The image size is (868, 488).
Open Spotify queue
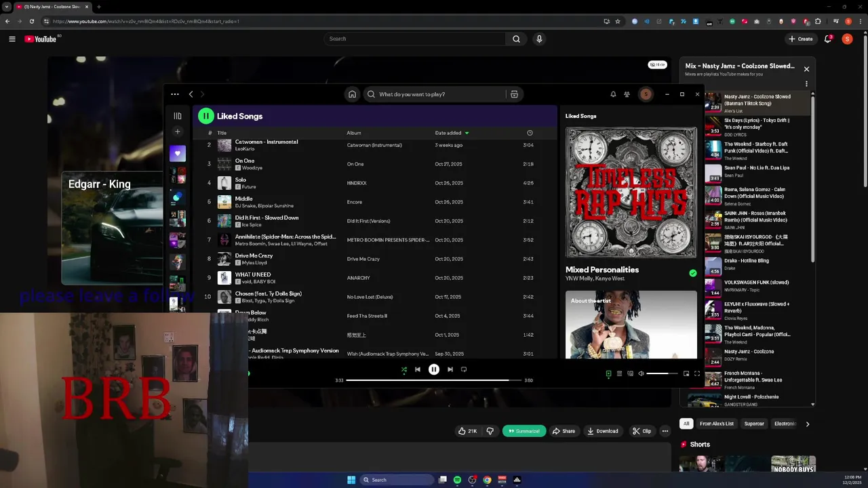619,373
